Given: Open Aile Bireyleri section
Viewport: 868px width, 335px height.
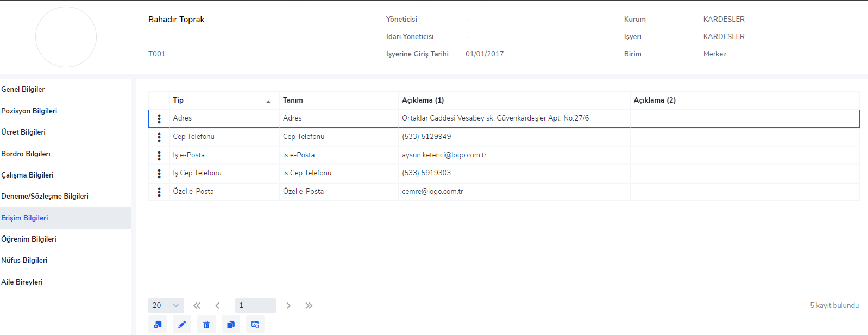Looking at the screenshot, I should pos(22,282).
